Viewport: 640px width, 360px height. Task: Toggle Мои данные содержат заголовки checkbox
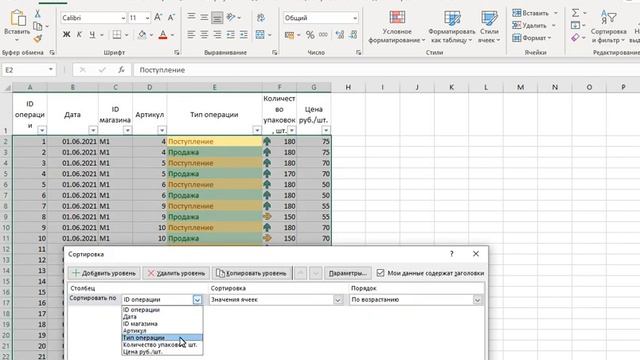380,273
